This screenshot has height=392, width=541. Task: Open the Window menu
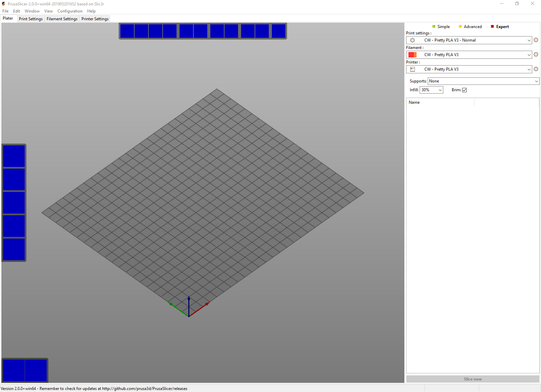tap(32, 11)
